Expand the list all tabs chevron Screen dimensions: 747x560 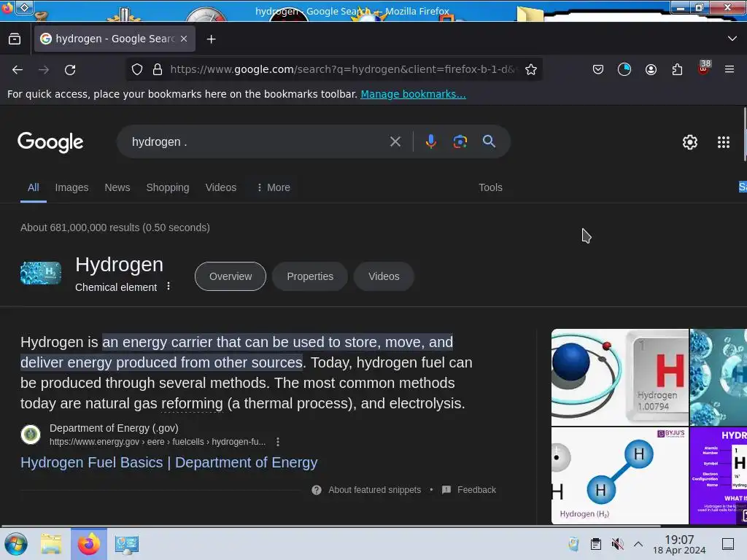(732, 39)
